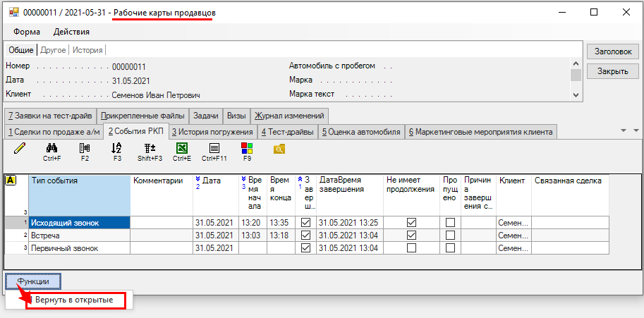Open the F9 color settings icon
The height and width of the screenshot is (318, 644).
point(247,148)
